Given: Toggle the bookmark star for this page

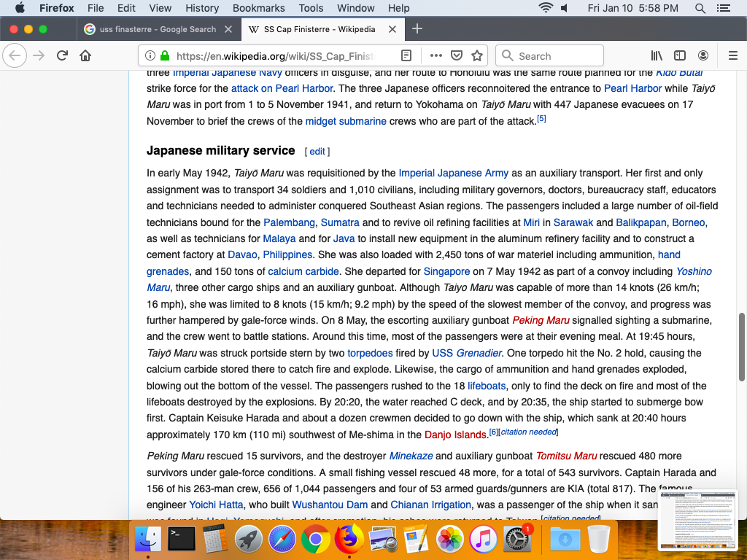Looking at the screenshot, I should 477,56.
